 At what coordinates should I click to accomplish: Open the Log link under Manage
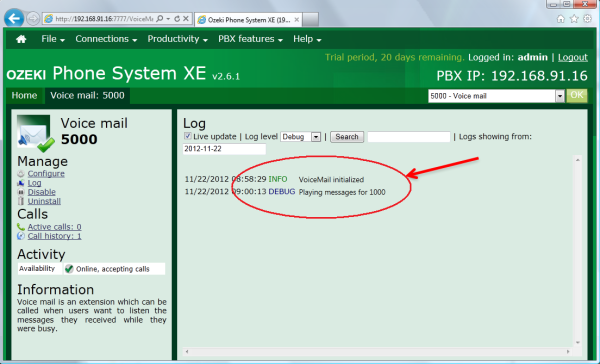(x=34, y=183)
